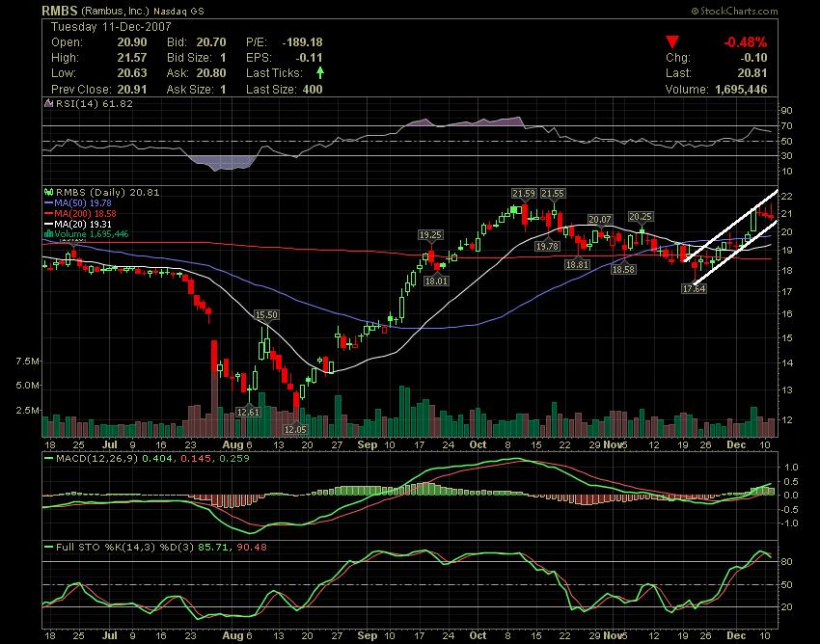This screenshot has height=644, width=820.
Task: Click the Ask value 20.80
Action: click(211, 72)
